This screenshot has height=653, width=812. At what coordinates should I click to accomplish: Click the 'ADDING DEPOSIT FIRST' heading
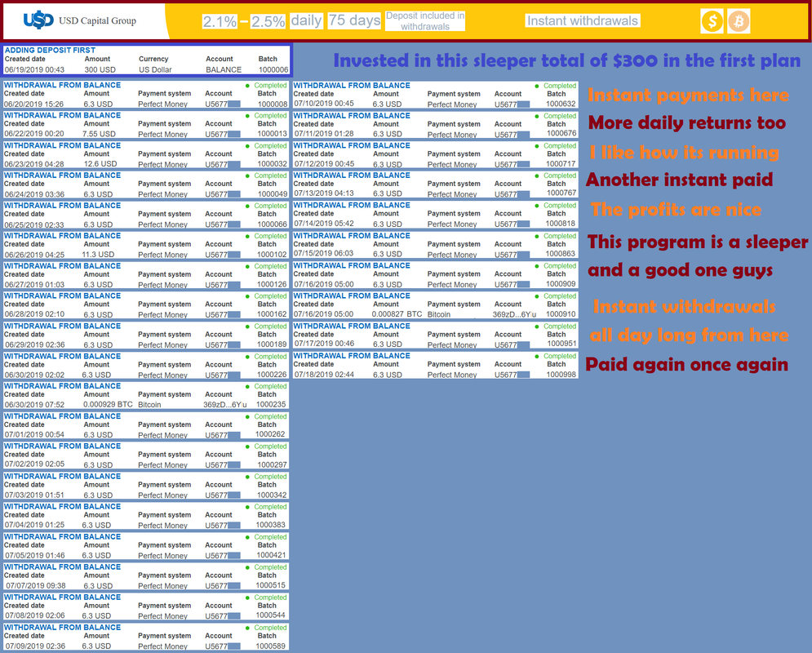(x=50, y=51)
